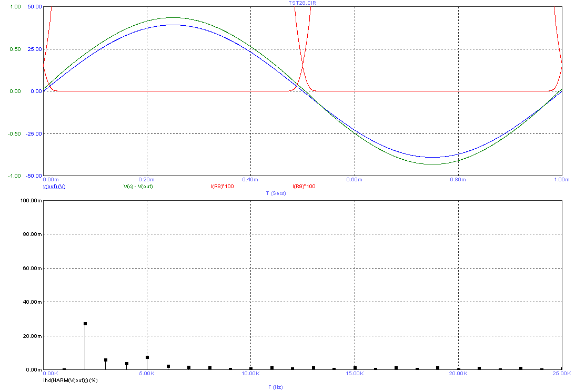Click the 10.00K frequency axis label
This screenshot has width=575, height=392.
point(251,373)
